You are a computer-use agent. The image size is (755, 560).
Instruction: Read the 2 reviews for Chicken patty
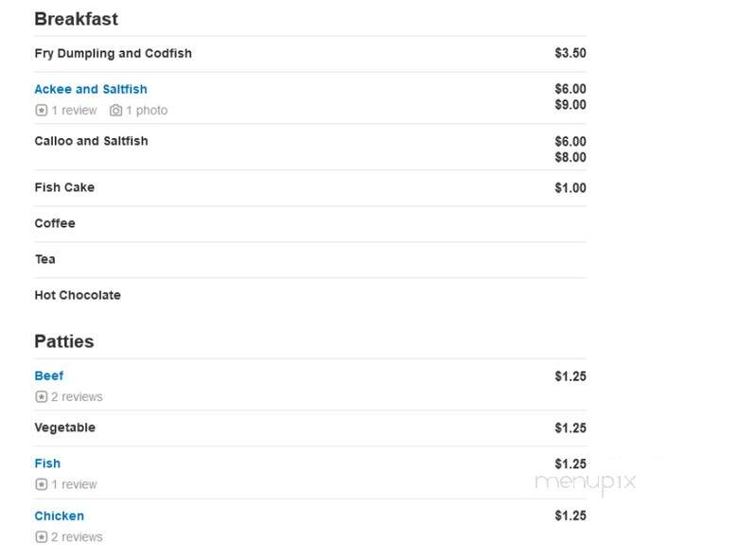(77, 537)
